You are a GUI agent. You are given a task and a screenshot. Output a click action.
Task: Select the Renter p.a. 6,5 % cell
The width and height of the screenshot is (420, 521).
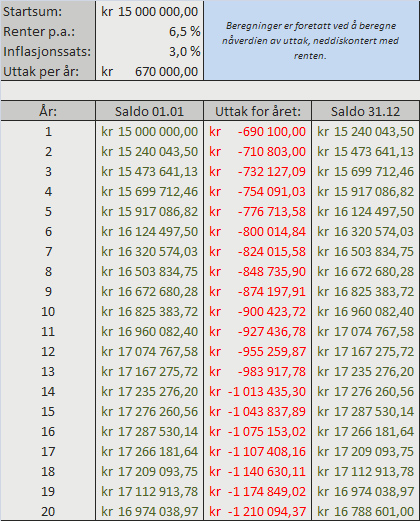(x=149, y=31)
